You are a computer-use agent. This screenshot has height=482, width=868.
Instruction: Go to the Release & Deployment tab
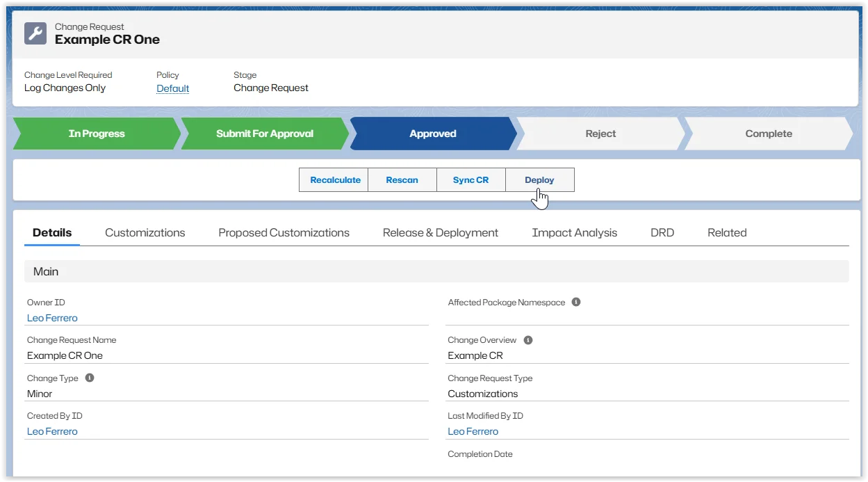(x=440, y=233)
